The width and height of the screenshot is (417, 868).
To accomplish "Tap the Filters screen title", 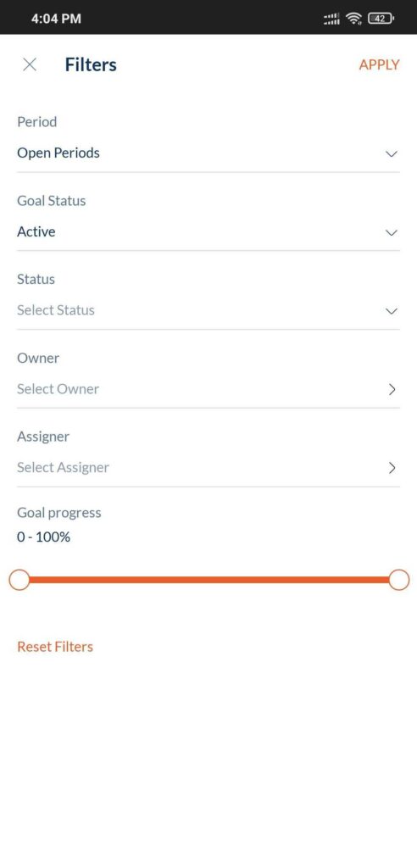I will [x=91, y=64].
